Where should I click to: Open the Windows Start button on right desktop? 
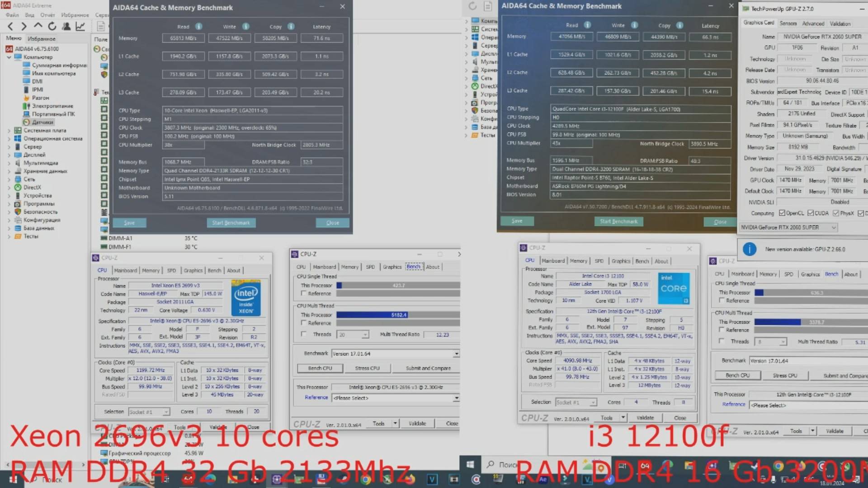click(x=470, y=465)
